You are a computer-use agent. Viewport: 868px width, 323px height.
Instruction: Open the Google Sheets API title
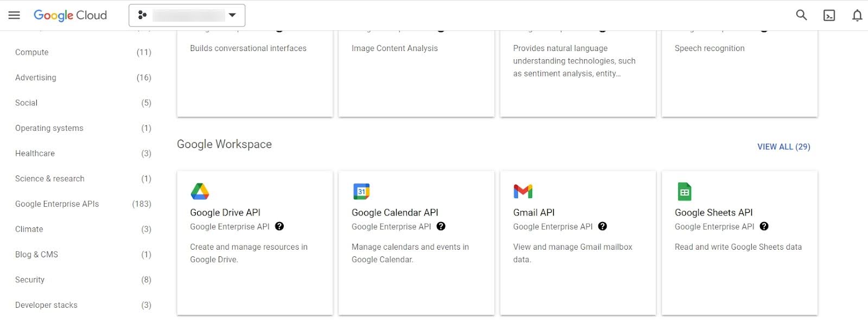coord(714,212)
